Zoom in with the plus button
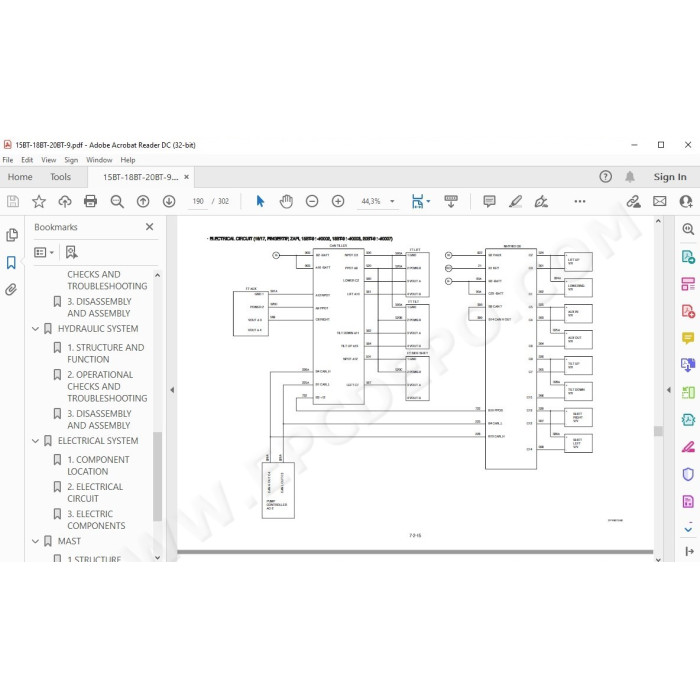 [x=338, y=201]
